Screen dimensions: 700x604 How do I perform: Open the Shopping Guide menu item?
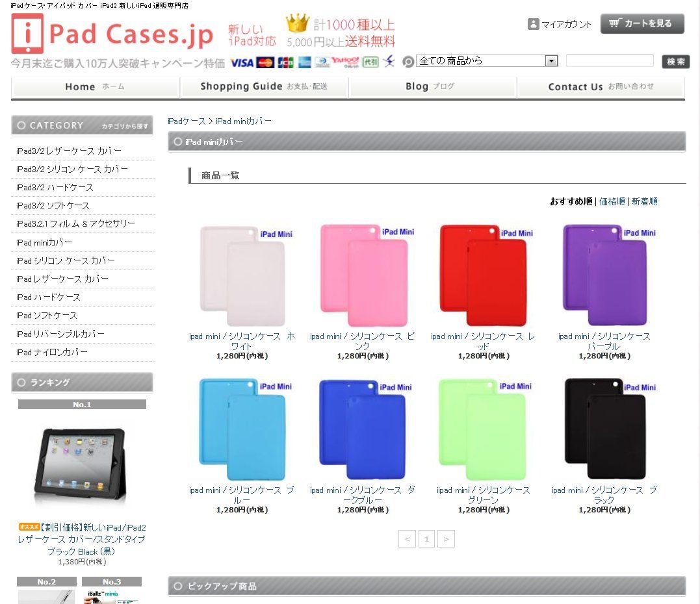264,86
